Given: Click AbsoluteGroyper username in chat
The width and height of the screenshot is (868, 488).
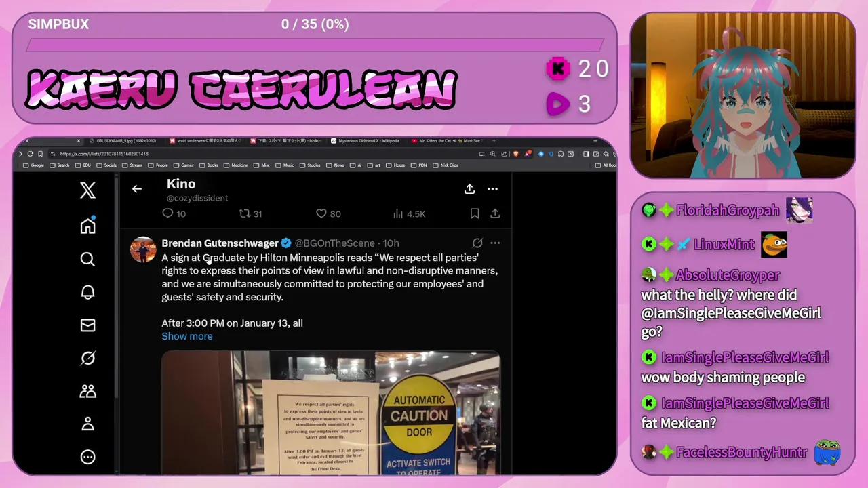Looking at the screenshot, I should 728,275.
